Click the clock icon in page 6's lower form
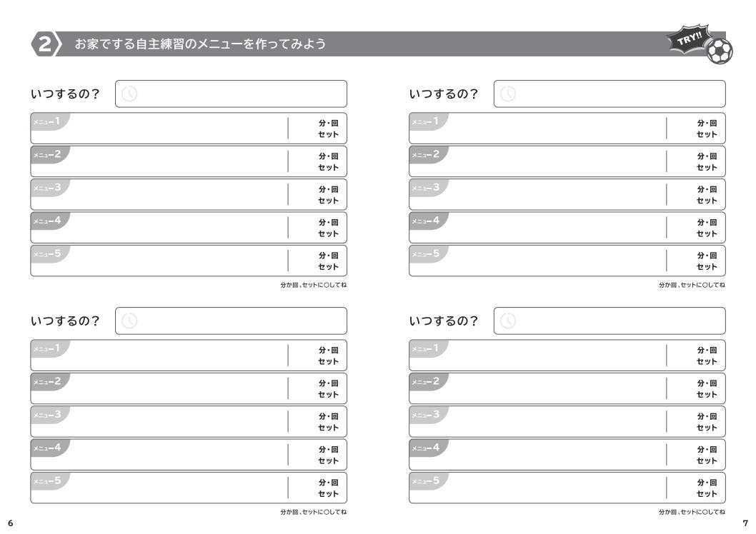This screenshot has width=756, height=534. (x=129, y=321)
